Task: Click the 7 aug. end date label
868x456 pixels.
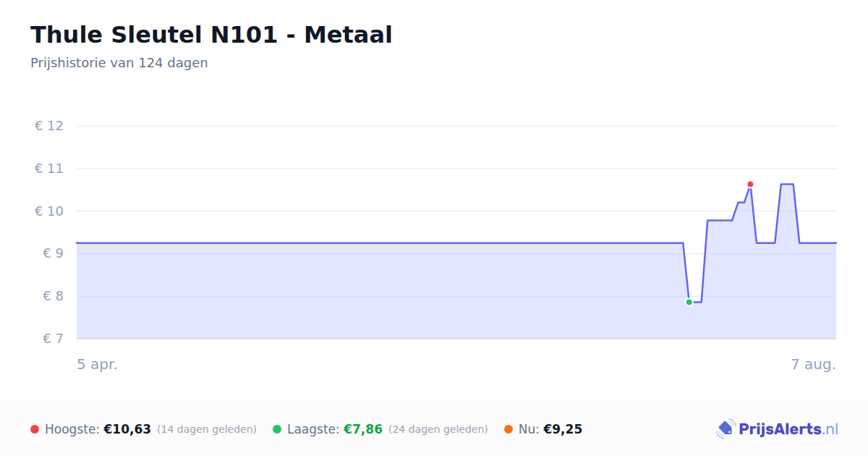Action: (814, 365)
